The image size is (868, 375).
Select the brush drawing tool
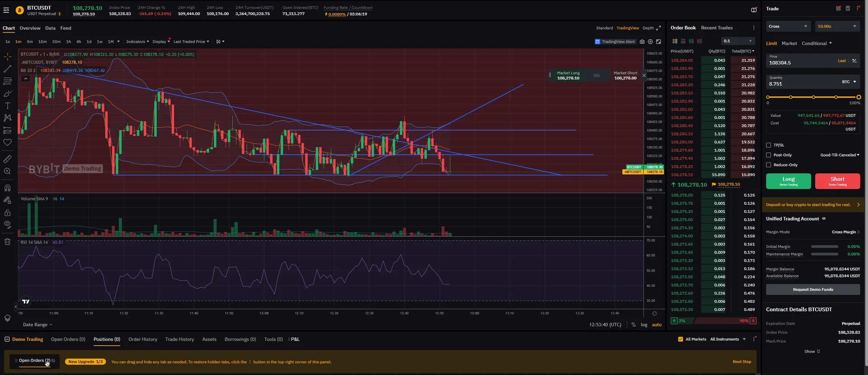(x=7, y=94)
